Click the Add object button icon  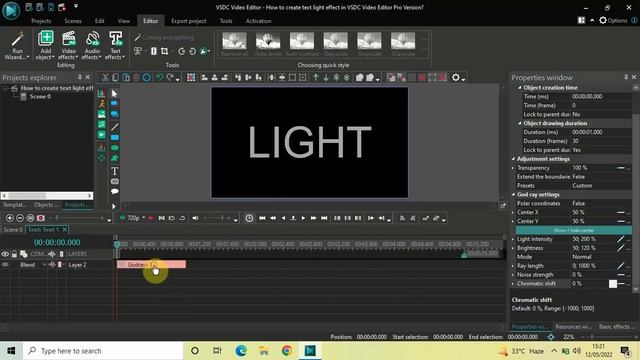coord(46,39)
